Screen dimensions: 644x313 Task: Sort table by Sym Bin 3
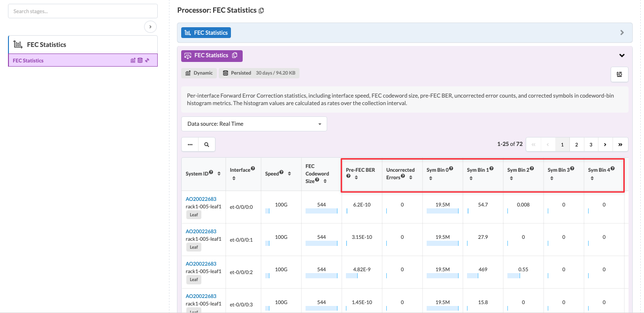tap(552, 178)
